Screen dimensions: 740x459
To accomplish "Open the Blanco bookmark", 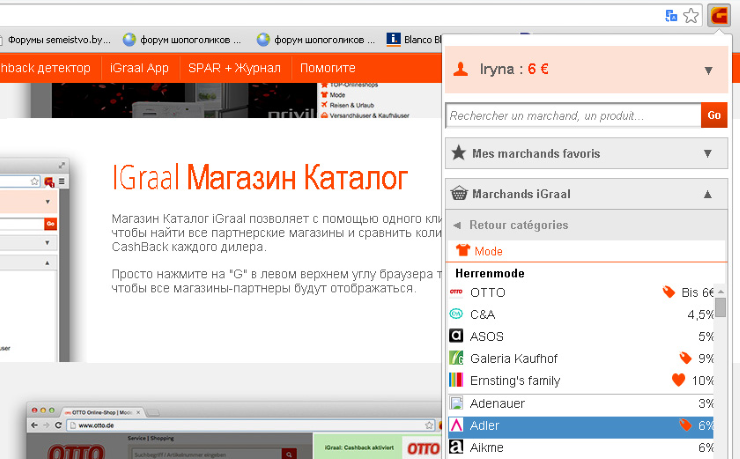I will 414,40.
